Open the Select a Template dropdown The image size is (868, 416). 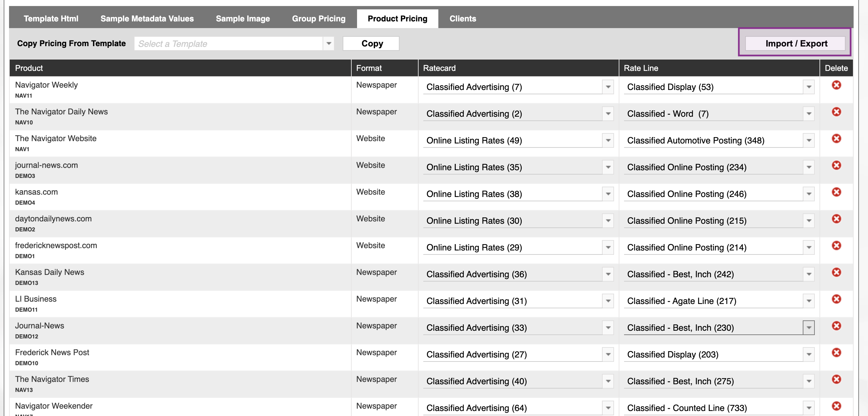tap(329, 43)
